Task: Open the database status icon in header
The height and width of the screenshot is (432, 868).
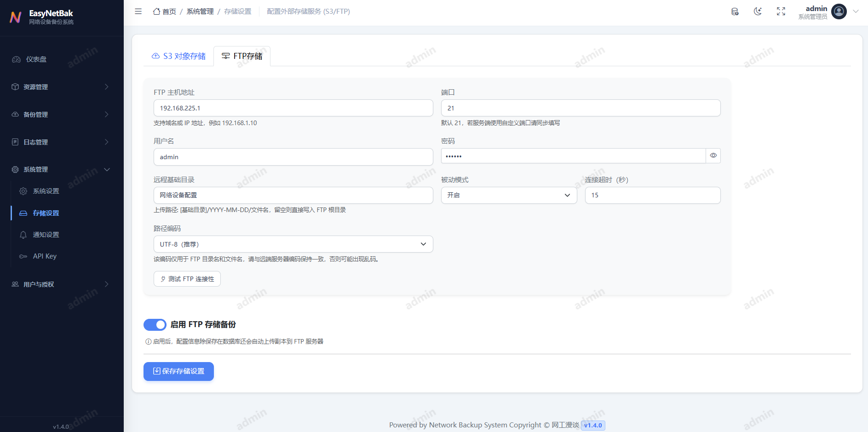Action: click(735, 12)
